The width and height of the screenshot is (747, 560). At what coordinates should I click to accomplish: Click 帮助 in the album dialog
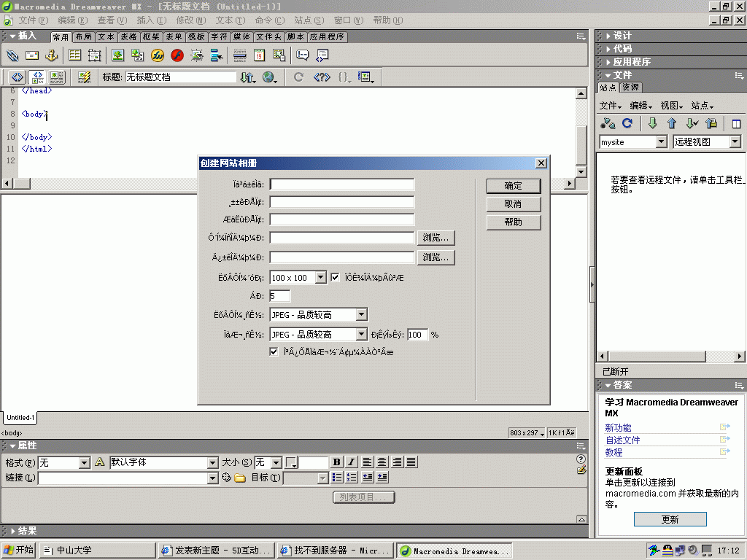pos(514,222)
